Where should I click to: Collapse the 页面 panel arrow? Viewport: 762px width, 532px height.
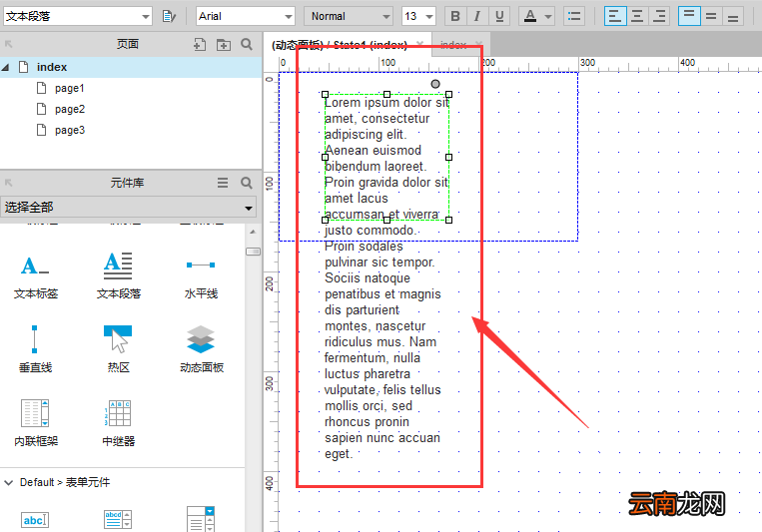pos(8,44)
